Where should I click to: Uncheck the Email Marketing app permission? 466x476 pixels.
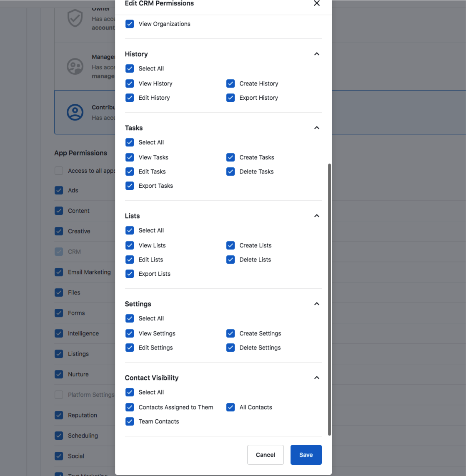pyautogui.click(x=59, y=272)
